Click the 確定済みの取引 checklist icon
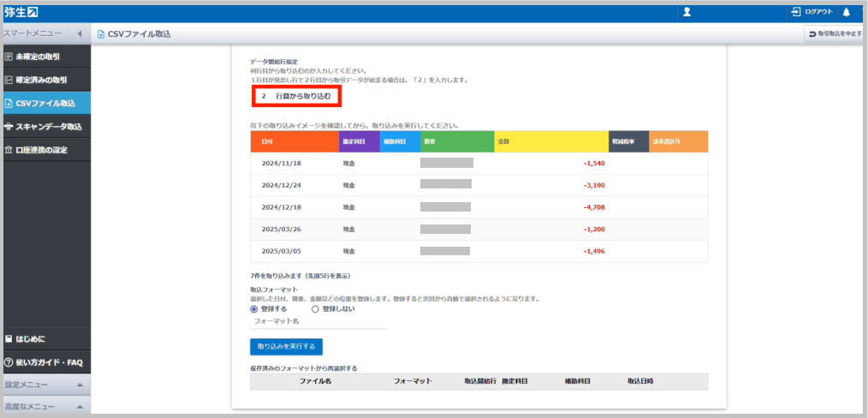The image size is (868, 418). click(x=9, y=80)
